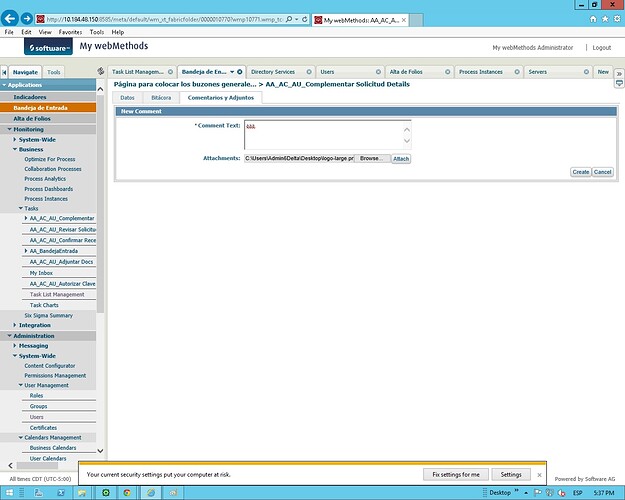Expand AA_AC_AU_Complementar task node
Image resolution: width=625 pixels, height=500 pixels.
pos(26,218)
